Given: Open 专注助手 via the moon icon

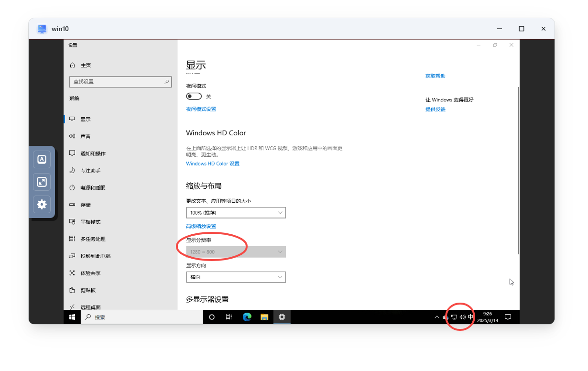Looking at the screenshot, I should tap(72, 170).
